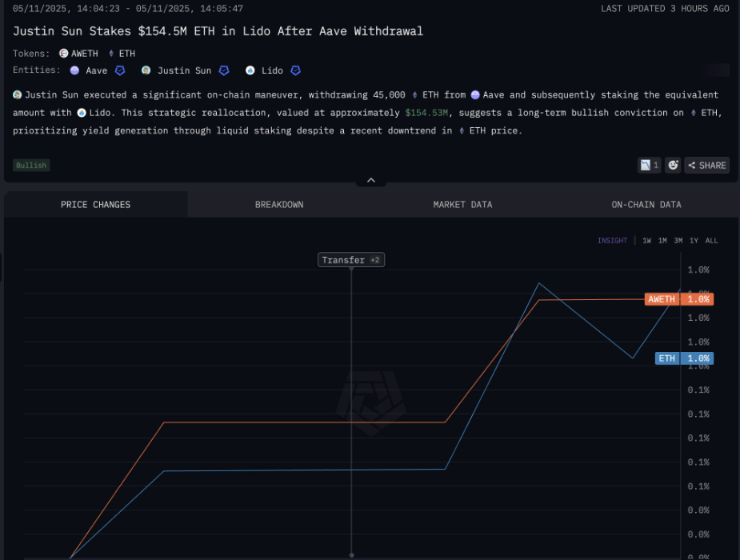Select the 1W time range
Viewport: 740px width, 560px height.
[x=646, y=241]
